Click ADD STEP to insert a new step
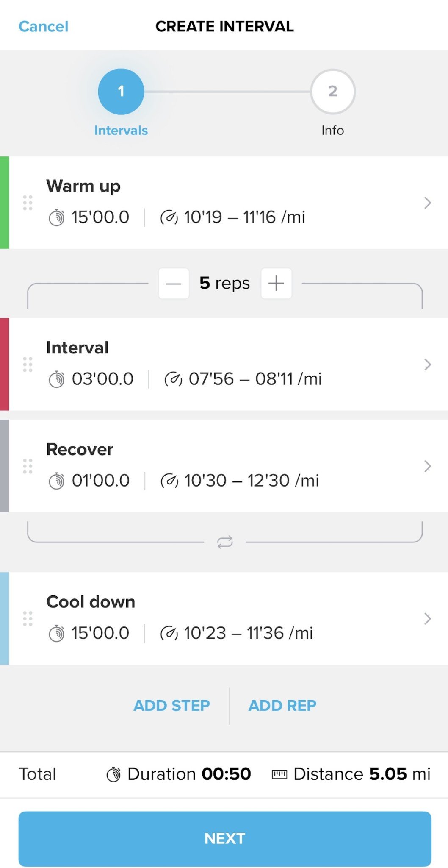 [171, 705]
